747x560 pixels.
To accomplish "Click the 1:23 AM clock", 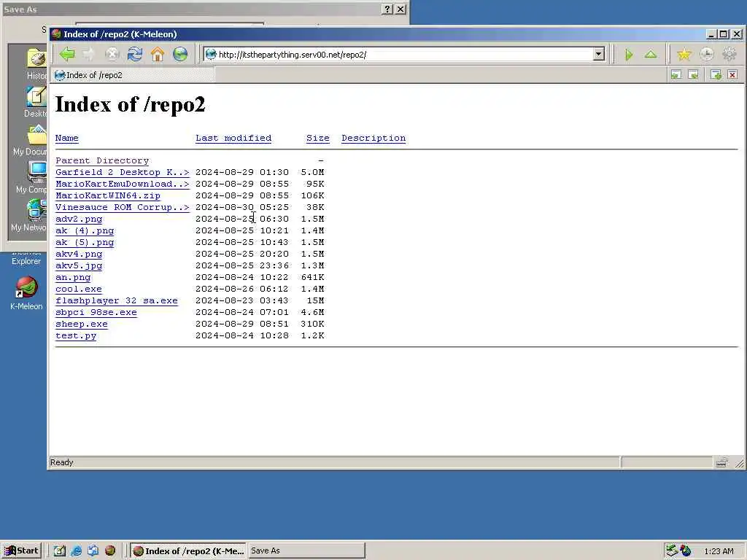I will coord(719,551).
